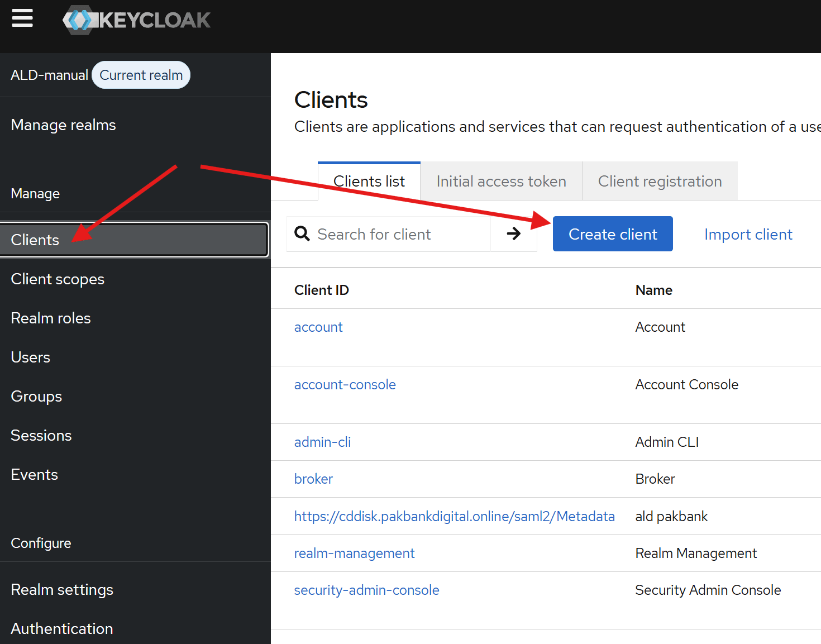Image resolution: width=821 pixels, height=644 pixels.
Task: Click the Name column header
Action: (x=653, y=290)
